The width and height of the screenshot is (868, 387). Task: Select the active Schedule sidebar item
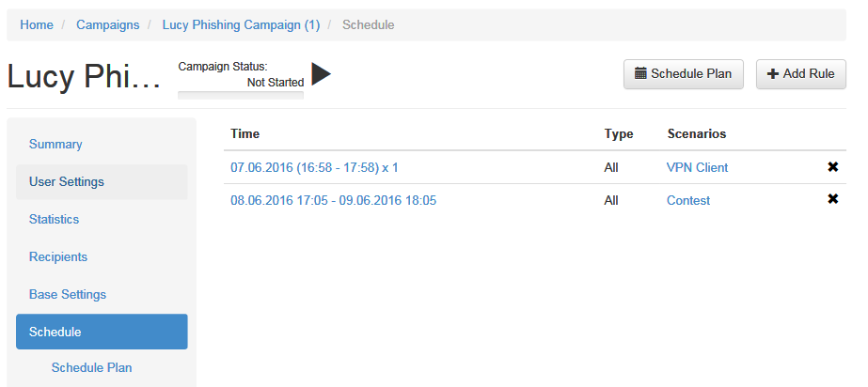point(102,332)
